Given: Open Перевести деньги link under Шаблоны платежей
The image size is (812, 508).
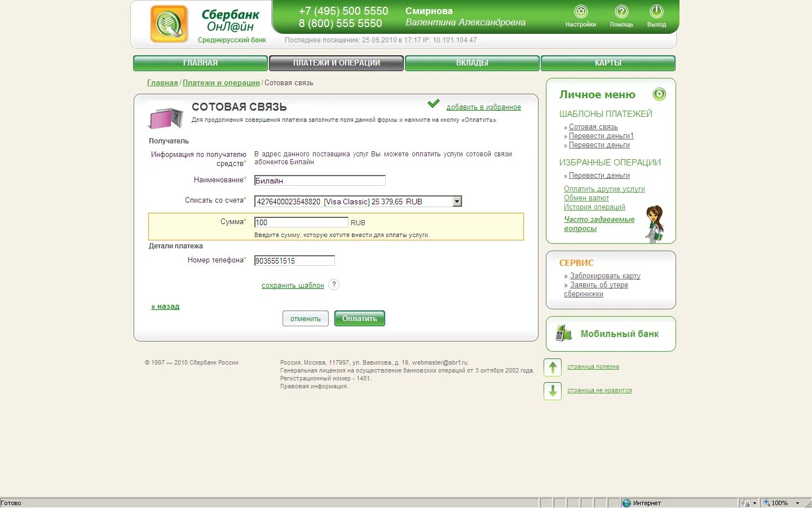Looking at the screenshot, I should click(599, 145).
